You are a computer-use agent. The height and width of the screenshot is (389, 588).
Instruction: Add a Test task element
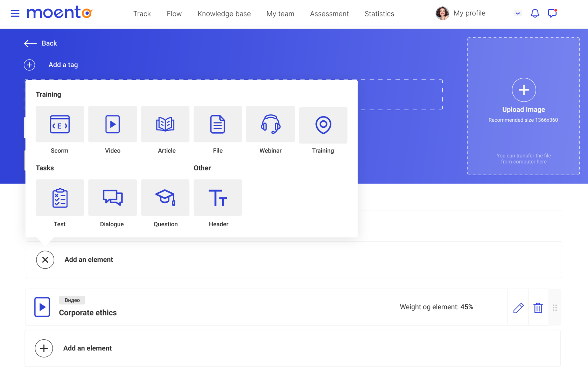coord(59,198)
